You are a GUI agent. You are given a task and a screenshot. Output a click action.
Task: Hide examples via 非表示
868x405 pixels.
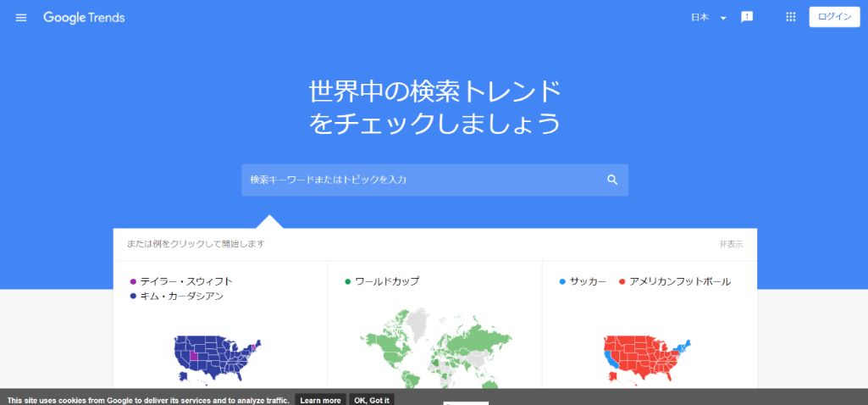click(x=731, y=244)
